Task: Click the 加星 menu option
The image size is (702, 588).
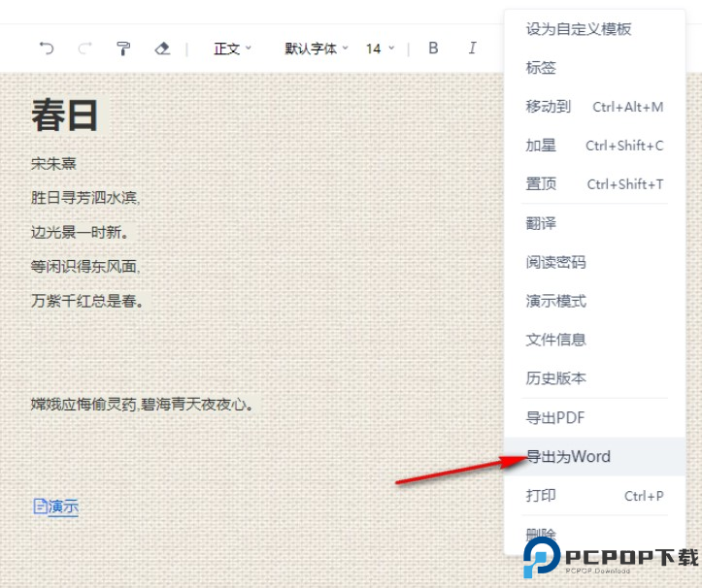Action: pos(594,146)
